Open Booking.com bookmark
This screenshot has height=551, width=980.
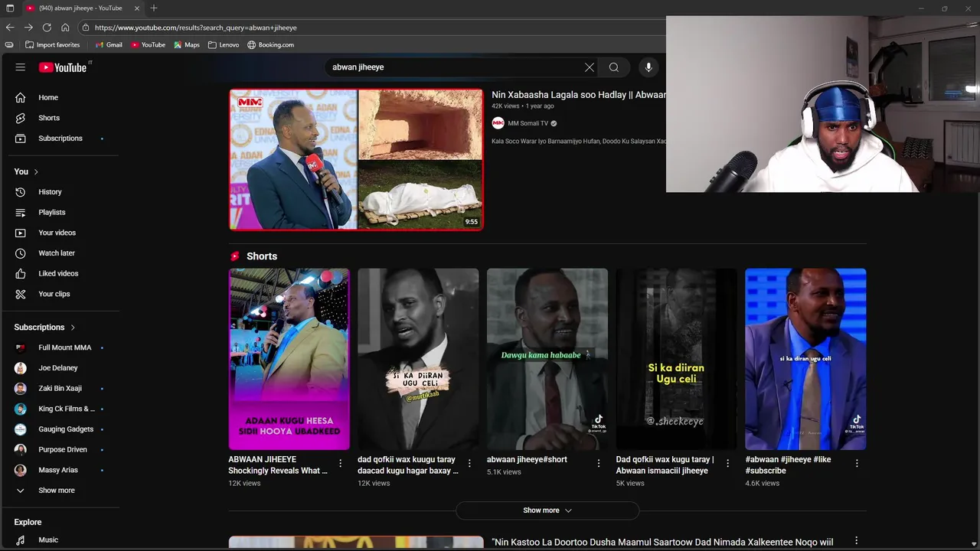pyautogui.click(x=271, y=45)
